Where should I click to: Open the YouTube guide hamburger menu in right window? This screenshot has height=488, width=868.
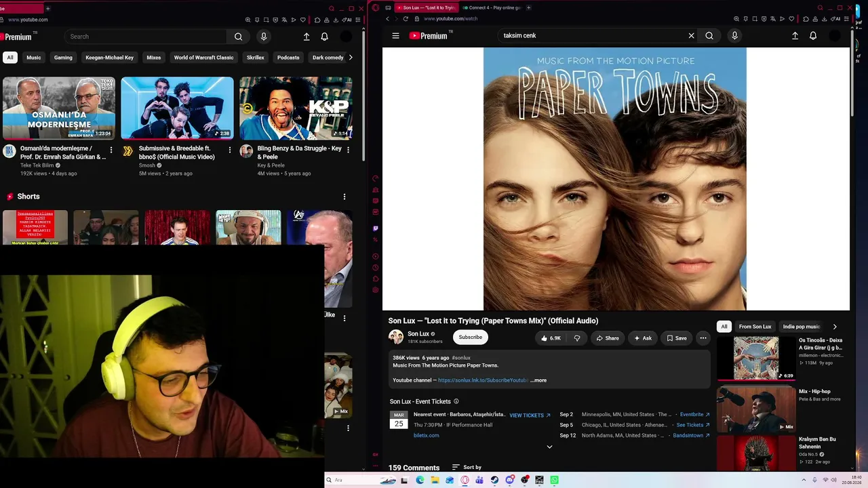tap(396, 36)
